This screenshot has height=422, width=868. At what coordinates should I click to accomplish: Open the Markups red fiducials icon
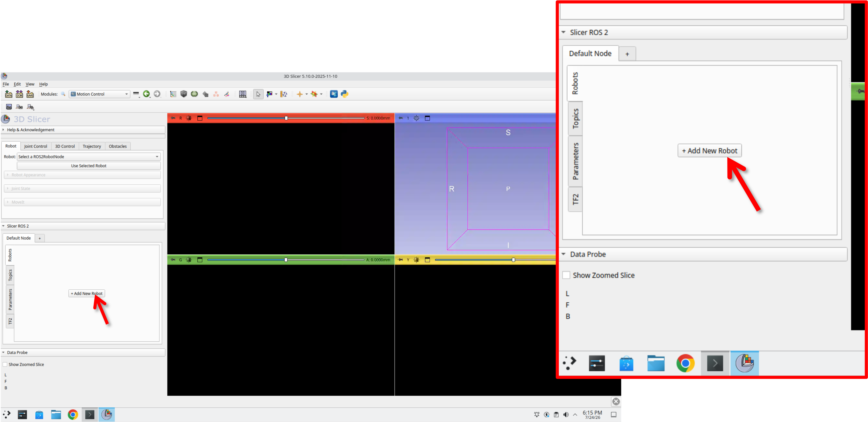point(216,94)
